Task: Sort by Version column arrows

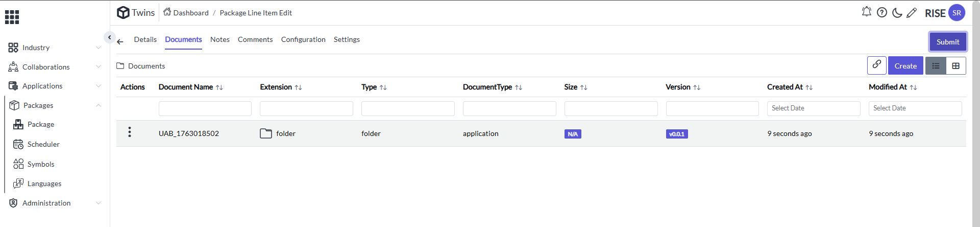Action: 697,87
